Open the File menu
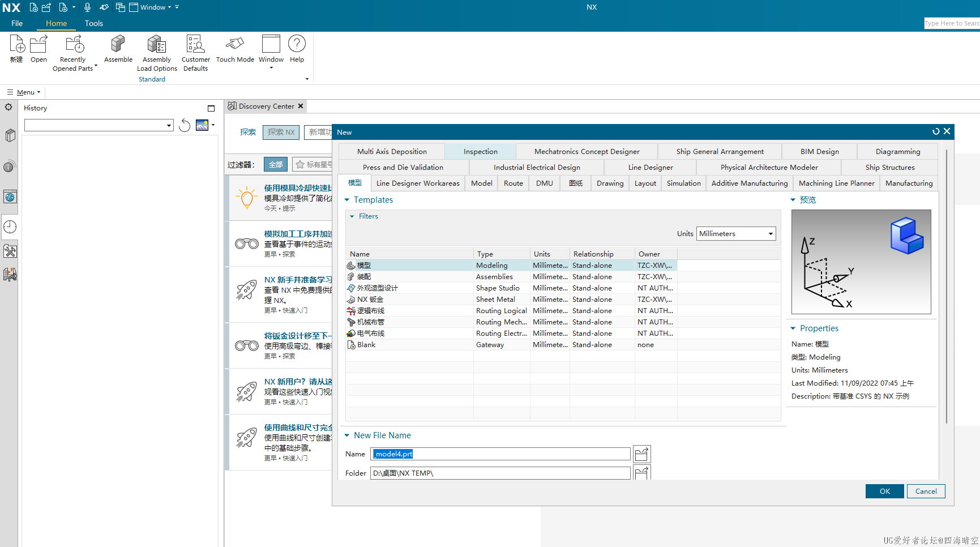 tap(17, 23)
